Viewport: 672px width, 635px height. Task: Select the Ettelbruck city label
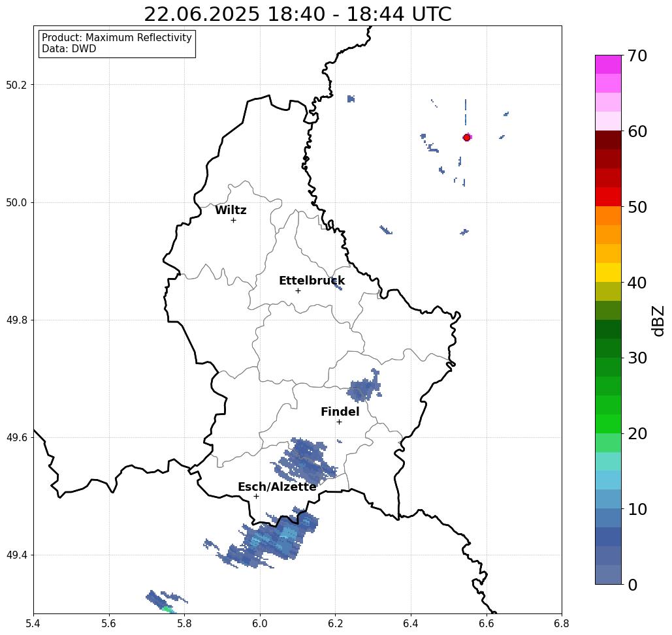tap(312, 281)
